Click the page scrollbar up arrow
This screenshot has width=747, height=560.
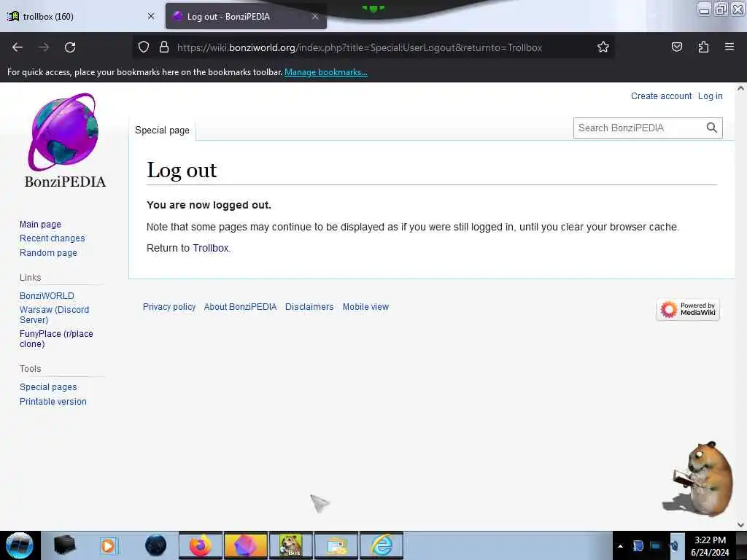click(740, 88)
